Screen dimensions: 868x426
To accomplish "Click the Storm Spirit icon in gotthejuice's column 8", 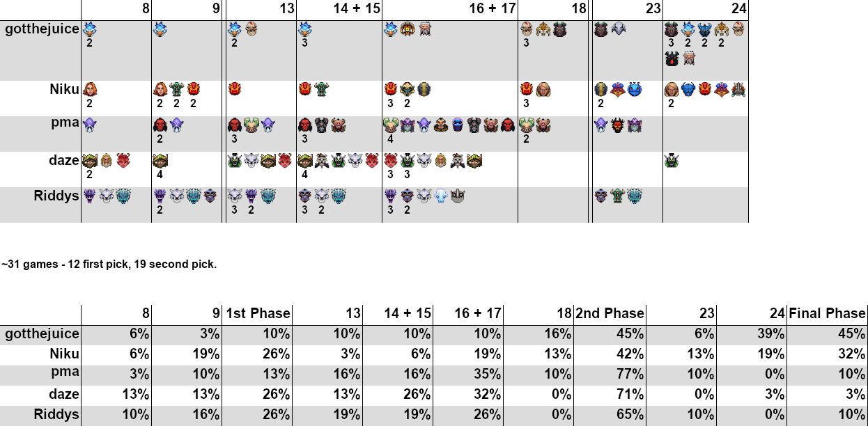I will point(90,29).
